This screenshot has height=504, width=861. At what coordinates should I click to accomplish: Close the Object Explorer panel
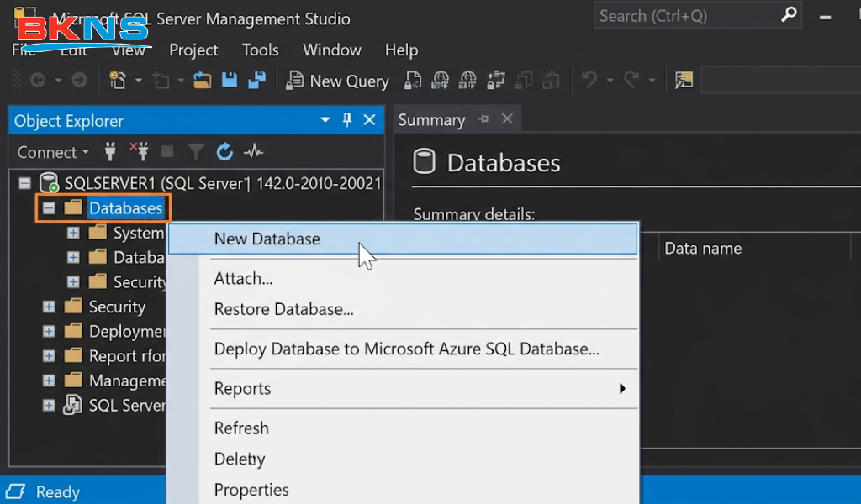click(x=370, y=119)
